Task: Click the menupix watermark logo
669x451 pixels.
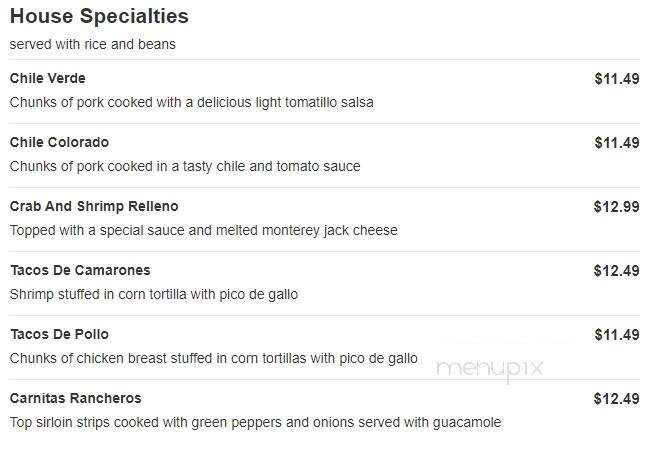Action: click(x=490, y=369)
